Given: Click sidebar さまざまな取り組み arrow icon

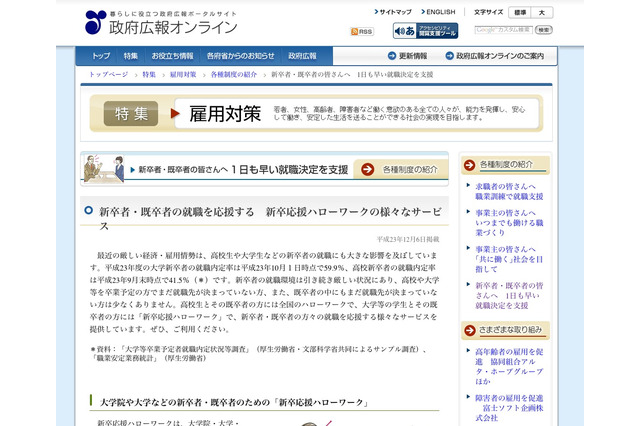Looking at the screenshot, I should [470, 331].
